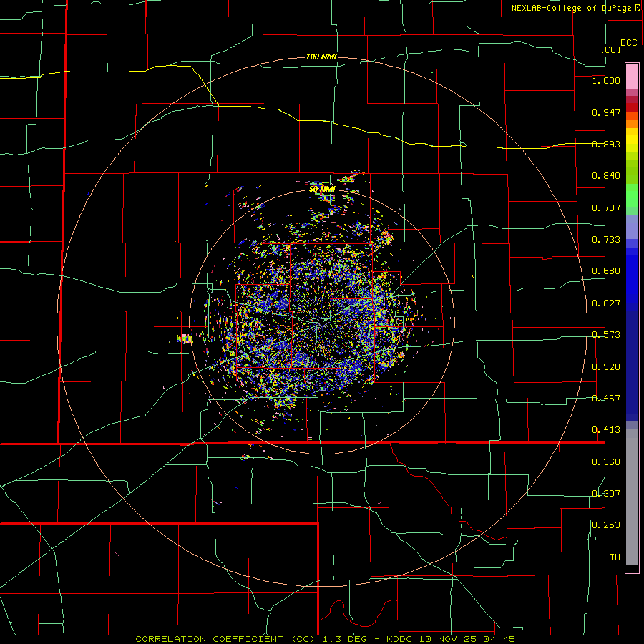The image size is (644, 644).
Task: Click the 0.947 value on the color scale
Action: (606, 112)
